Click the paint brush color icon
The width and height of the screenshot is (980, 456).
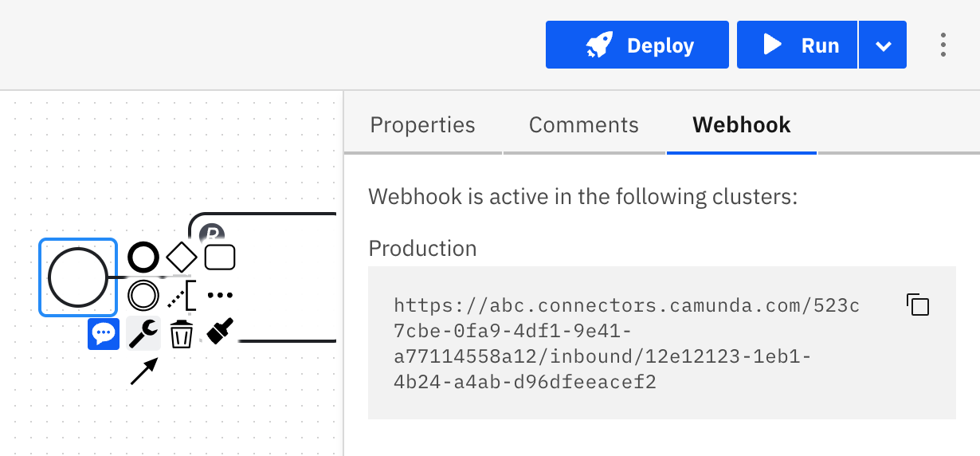tap(220, 332)
